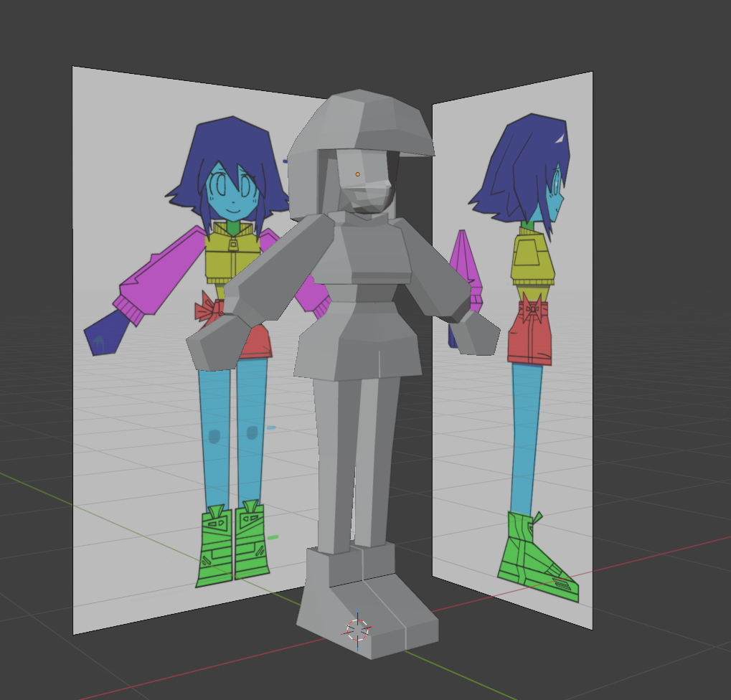Click the gray model's chest
The width and height of the screenshot is (731, 700).
click(362, 251)
